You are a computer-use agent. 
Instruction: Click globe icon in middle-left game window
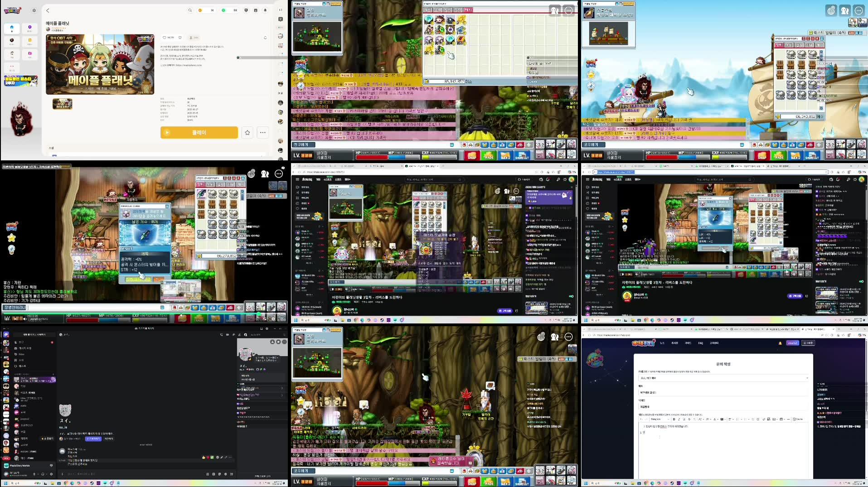[x=252, y=174]
